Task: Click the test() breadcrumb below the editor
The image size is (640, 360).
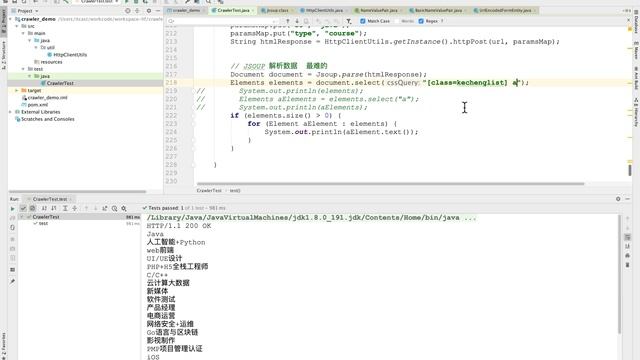Action: pyautogui.click(x=235, y=191)
